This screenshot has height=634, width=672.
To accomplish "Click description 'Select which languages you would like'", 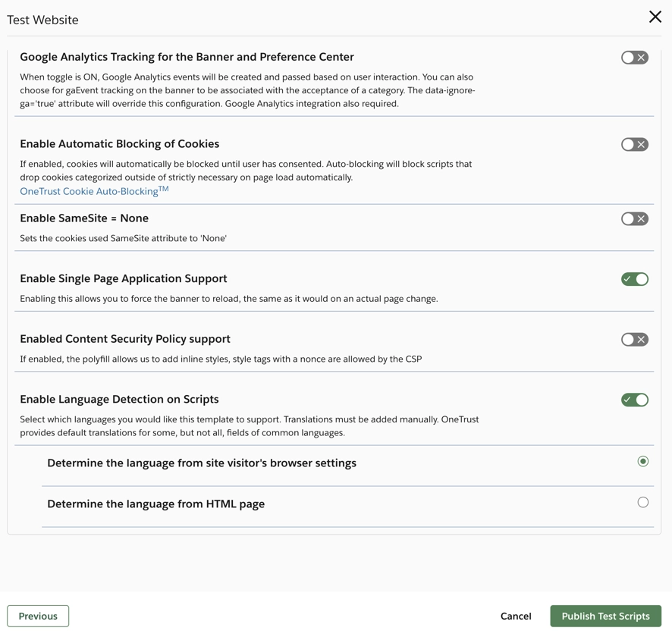I will coord(250,425).
